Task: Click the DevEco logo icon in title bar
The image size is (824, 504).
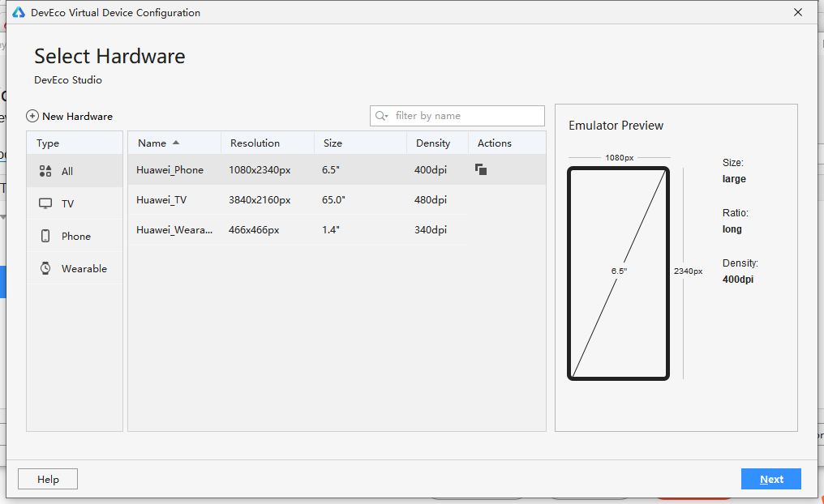Action: (19, 13)
